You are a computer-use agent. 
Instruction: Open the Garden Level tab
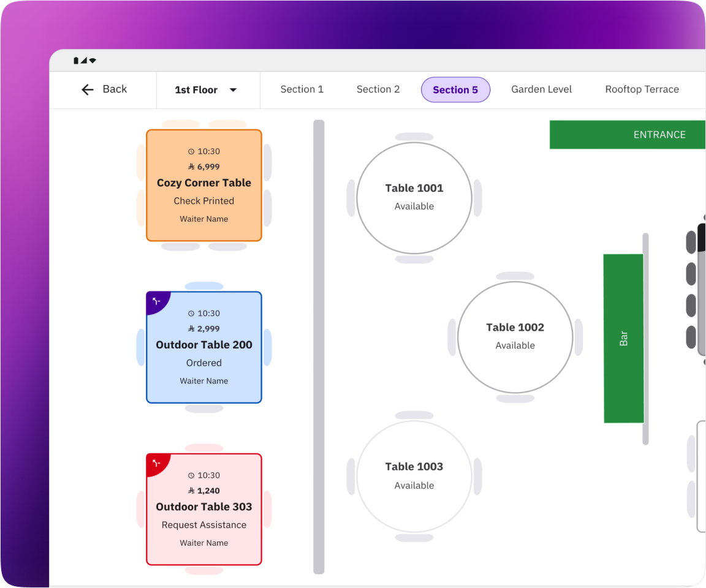(541, 89)
